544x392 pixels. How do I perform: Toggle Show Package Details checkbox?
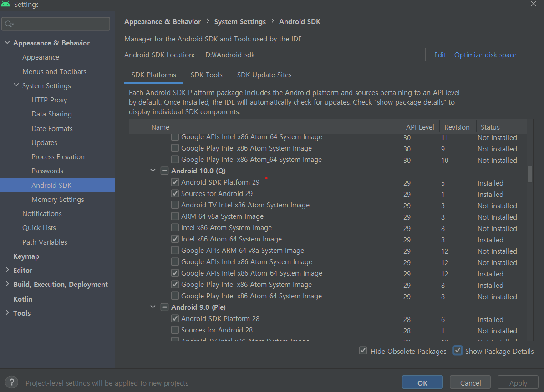[458, 351]
